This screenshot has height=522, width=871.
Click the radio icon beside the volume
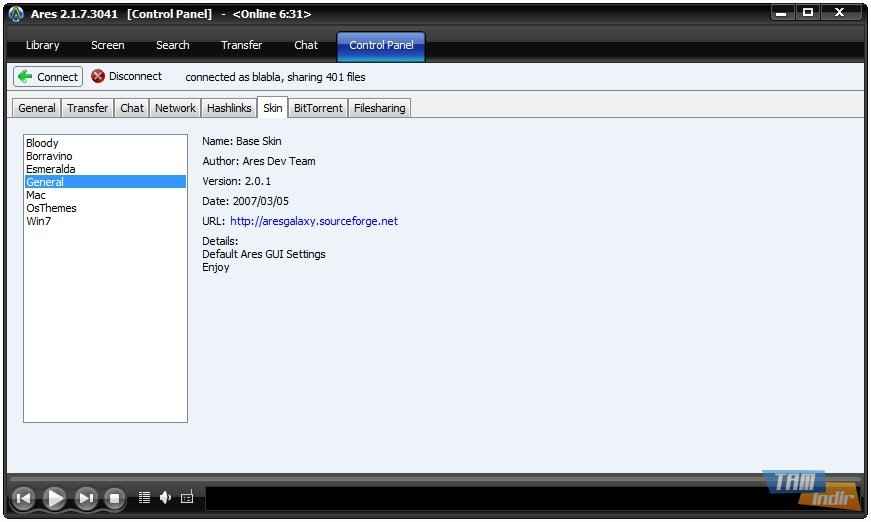pos(187,497)
